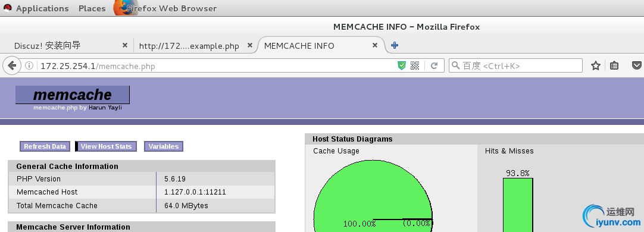This screenshot has height=232, width=644.
Task: Click the Memcached Host label
Action: pyautogui.click(x=47, y=192)
